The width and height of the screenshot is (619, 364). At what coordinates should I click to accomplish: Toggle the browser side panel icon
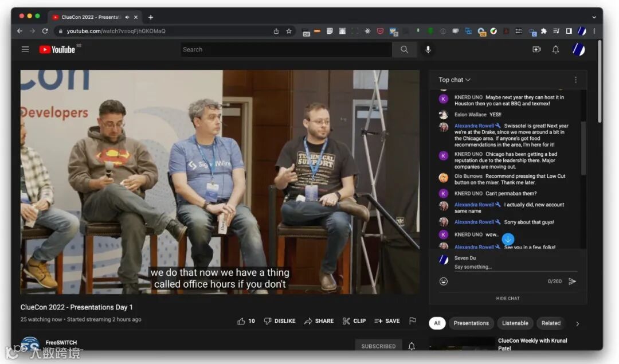[x=569, y=31]
